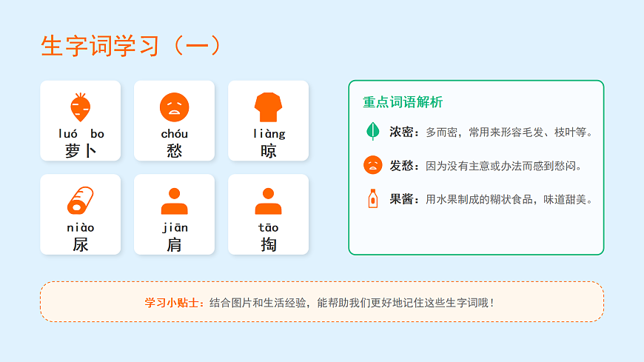Select the character 尿 in its card
The width and height of the screenshot is (644, 362).
(x=80, y=244)
